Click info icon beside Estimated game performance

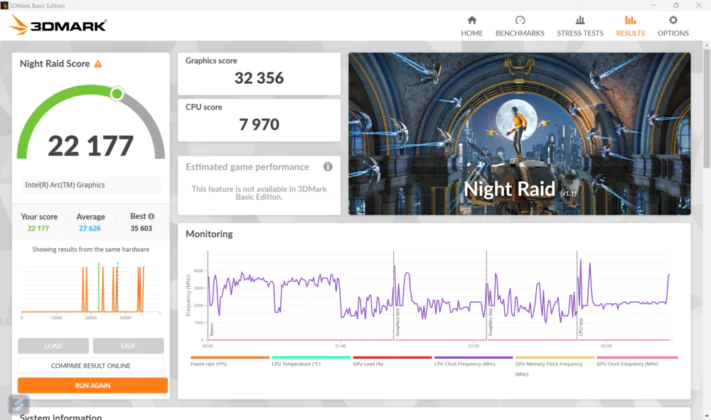(x=328, y=167)
